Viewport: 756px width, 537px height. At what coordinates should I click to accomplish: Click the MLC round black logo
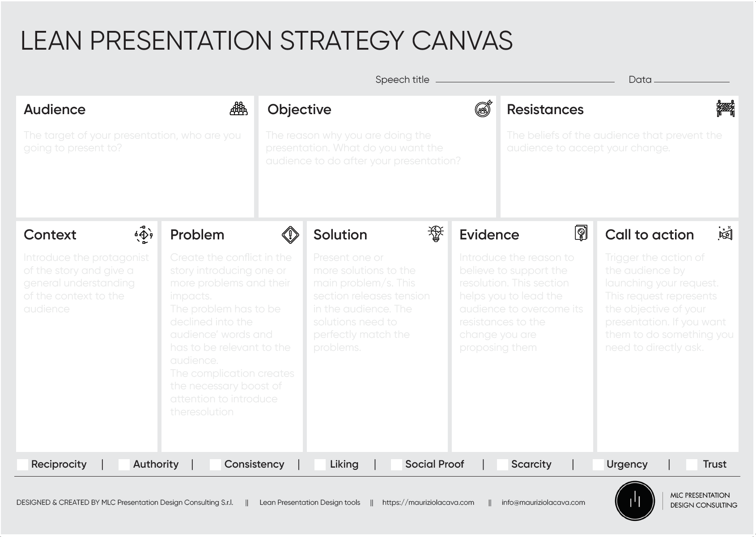pos(635,501)
